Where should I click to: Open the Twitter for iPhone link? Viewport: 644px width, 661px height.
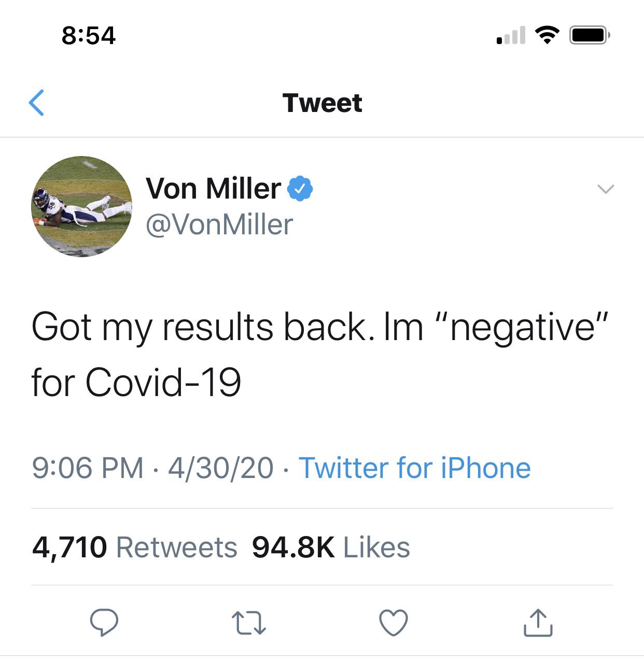pyautogui.click(x=415, y=468)
